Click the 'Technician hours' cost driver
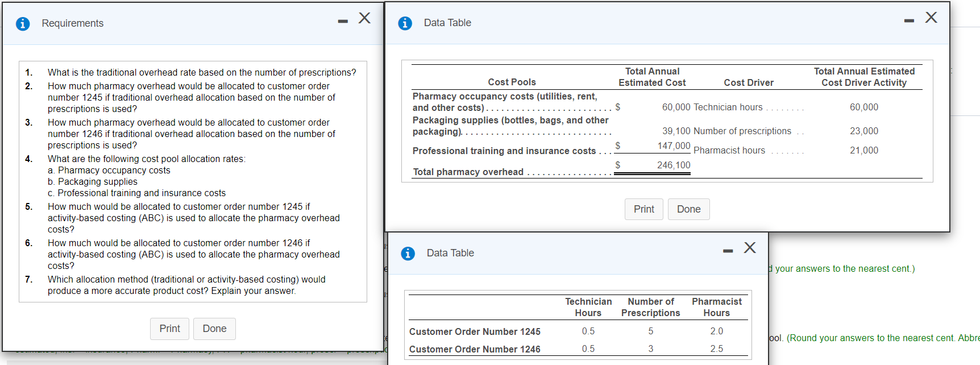Viewport: 980px width, 365px height. point(728,107)
